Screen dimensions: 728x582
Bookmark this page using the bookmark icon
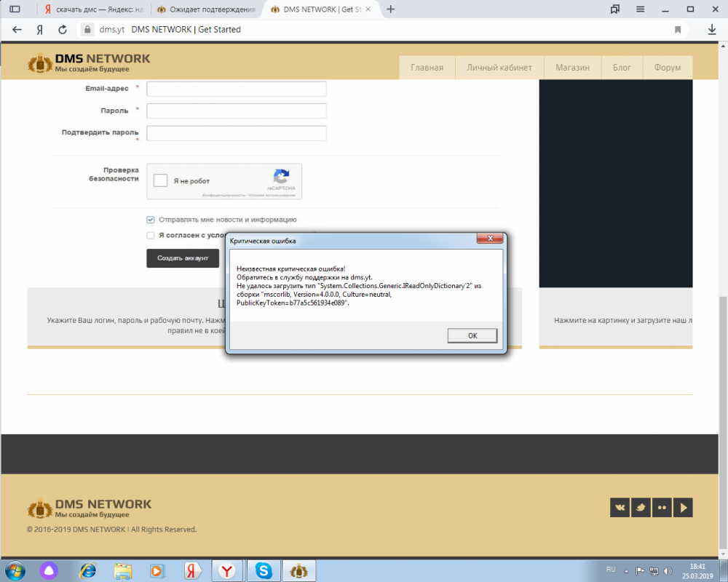[x=678, y=30]
